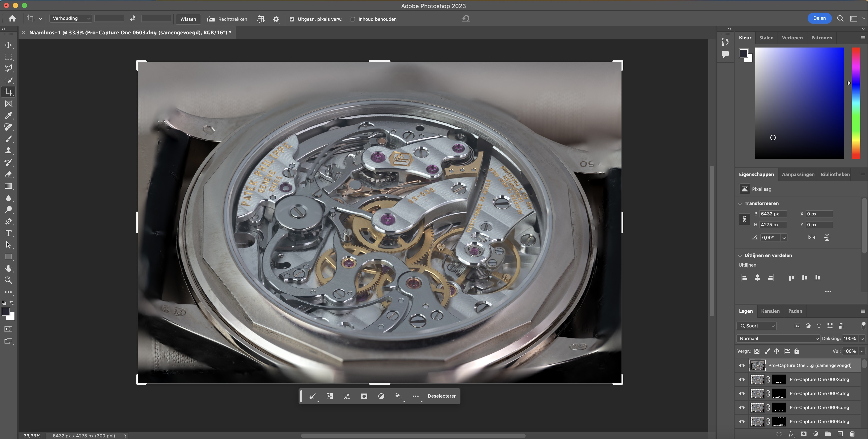Open the Verhouding ratio dropdown
Image resolution: width=868 pixels, height=439 pixels.
click(71, 19)
